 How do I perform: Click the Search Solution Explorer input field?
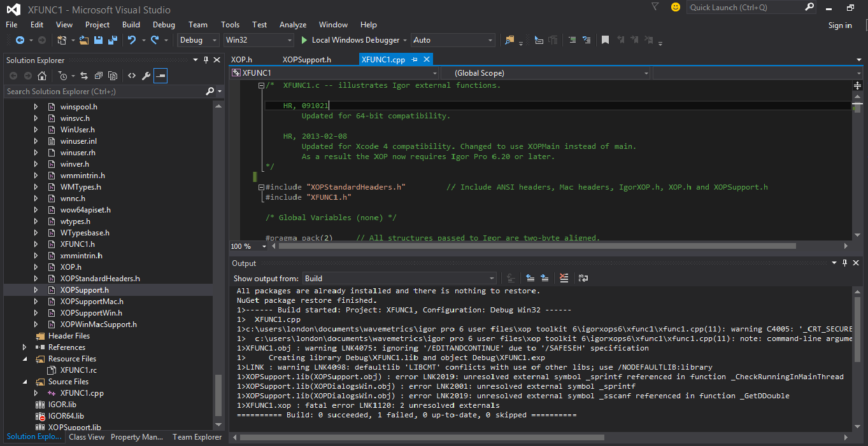coord(105,92)
